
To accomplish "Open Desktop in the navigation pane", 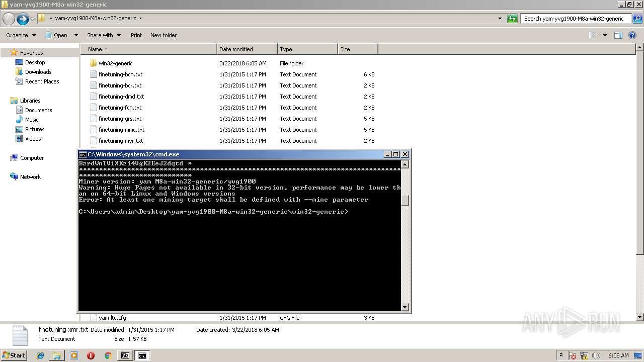I will pos(35,62).
